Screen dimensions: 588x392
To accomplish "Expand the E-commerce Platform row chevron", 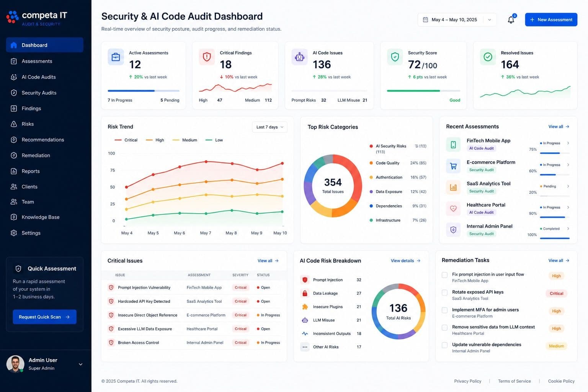I will [x=568, y=165].
